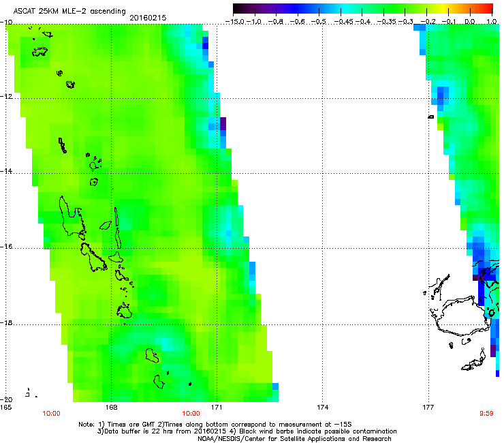Click the latitude axis label '-20'
Viewport: 504px width, 443px height.
click(x=6, y=400)
